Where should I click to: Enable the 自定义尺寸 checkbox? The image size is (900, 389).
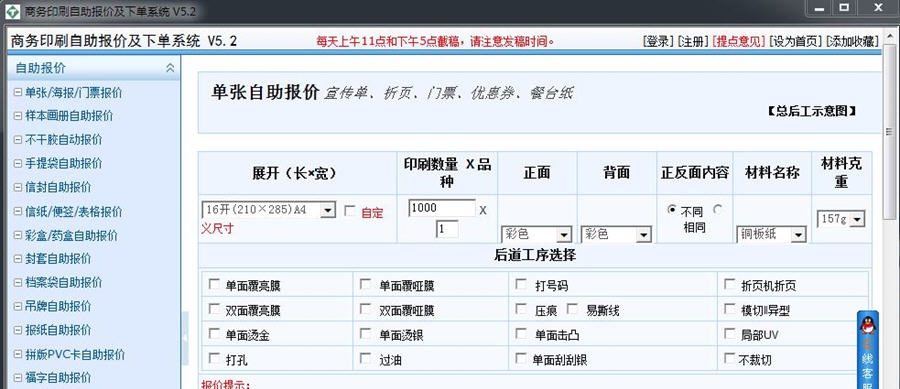click(350, 211)
